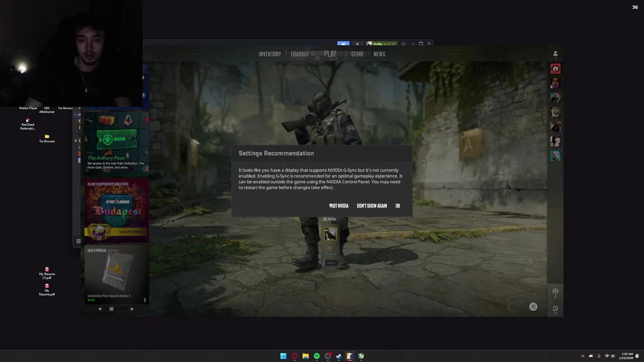
Task: Open the News tab
Action: point(379,54)
